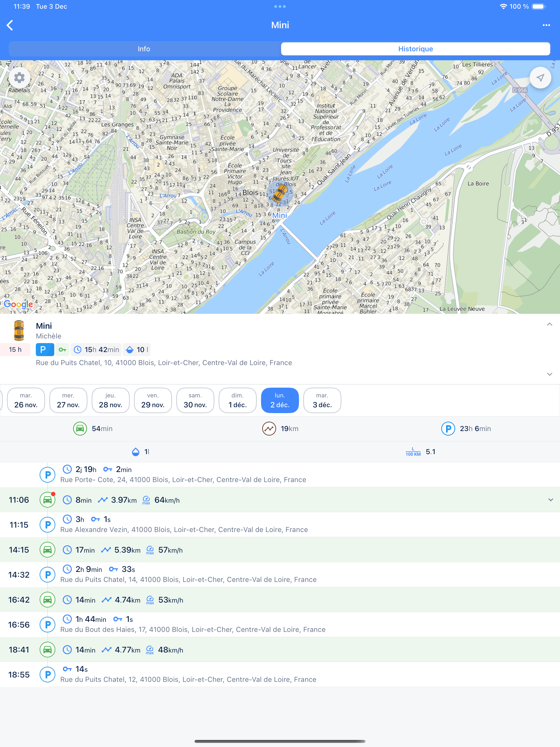Tap the 15 h status label
Screen dimensions: 560x747
pyautogui.click(x=15, y=350)
